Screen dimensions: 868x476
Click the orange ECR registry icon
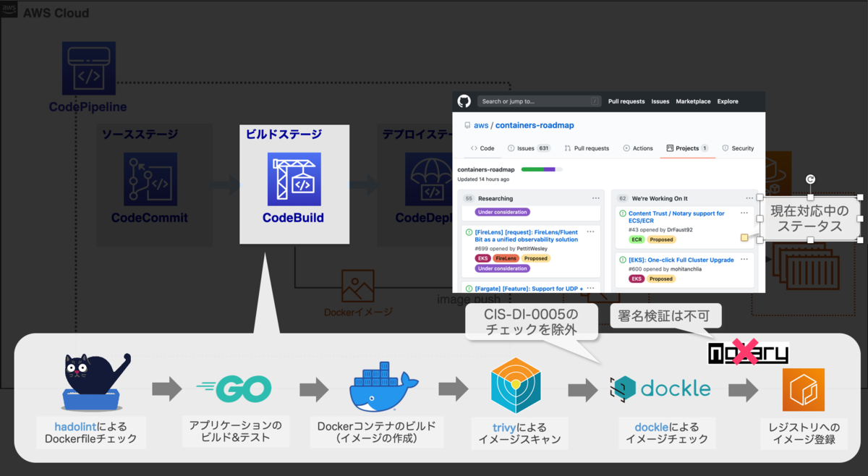point(803,389)
